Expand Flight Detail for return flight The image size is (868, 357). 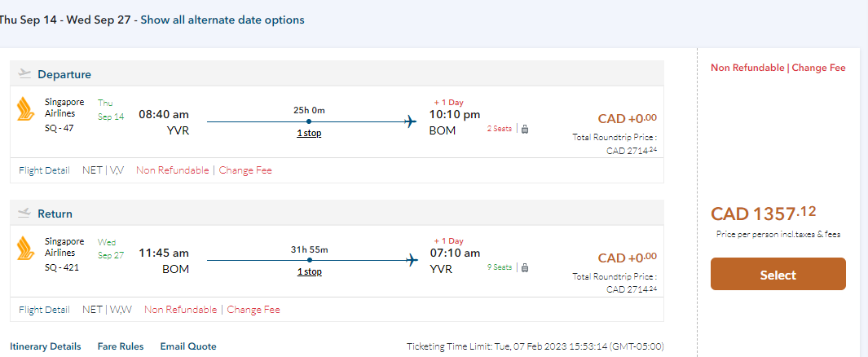(x=44, y=310)
